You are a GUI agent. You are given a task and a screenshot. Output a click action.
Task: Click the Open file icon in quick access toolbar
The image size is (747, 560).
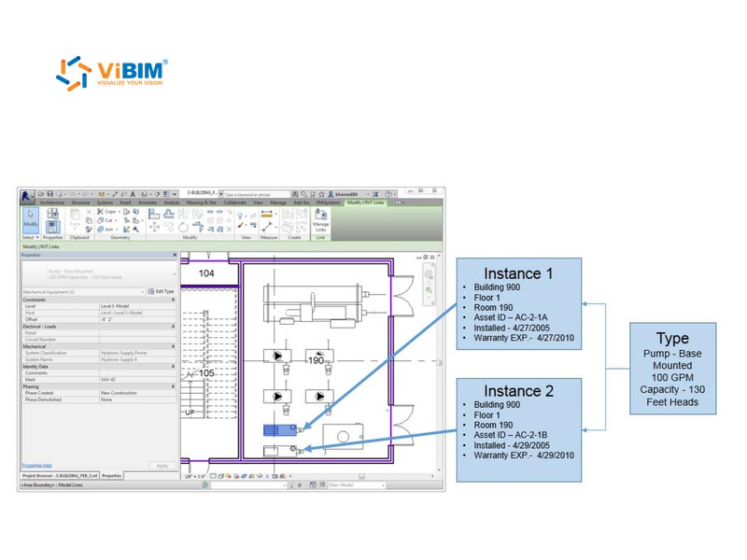[40, 194]
